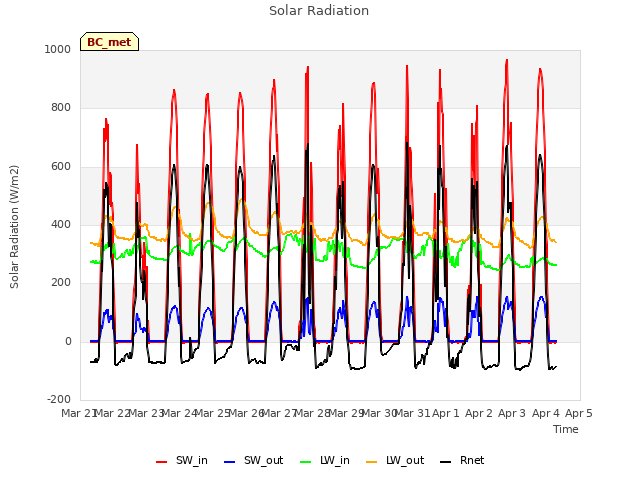Click the Solar Radiation (W/m2) y-axis title
Image resolution: width=640 pixels, height=480 pixels.
[14, 227]
